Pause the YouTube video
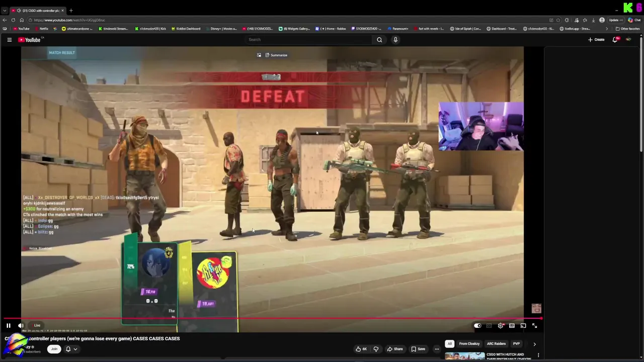The height and width of the screenshot is (362, 644). click(8, 326)
